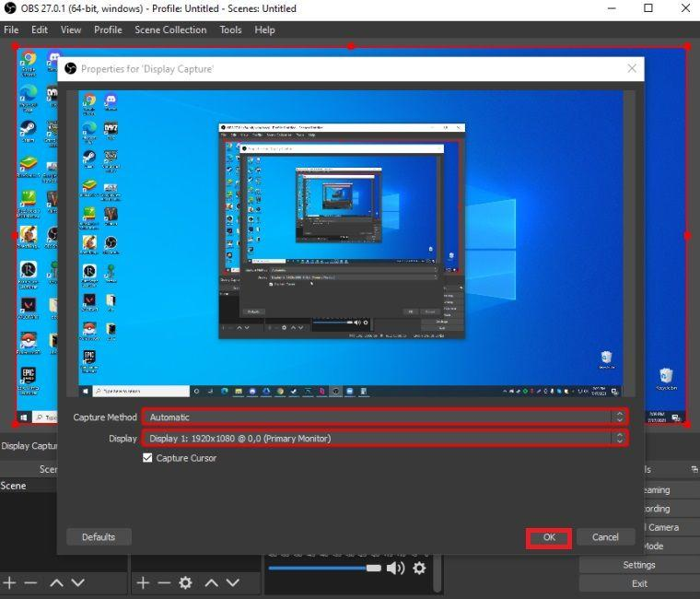Open the Help menu
The width and height of the screenshot is (700, 599).
[264, 29]
